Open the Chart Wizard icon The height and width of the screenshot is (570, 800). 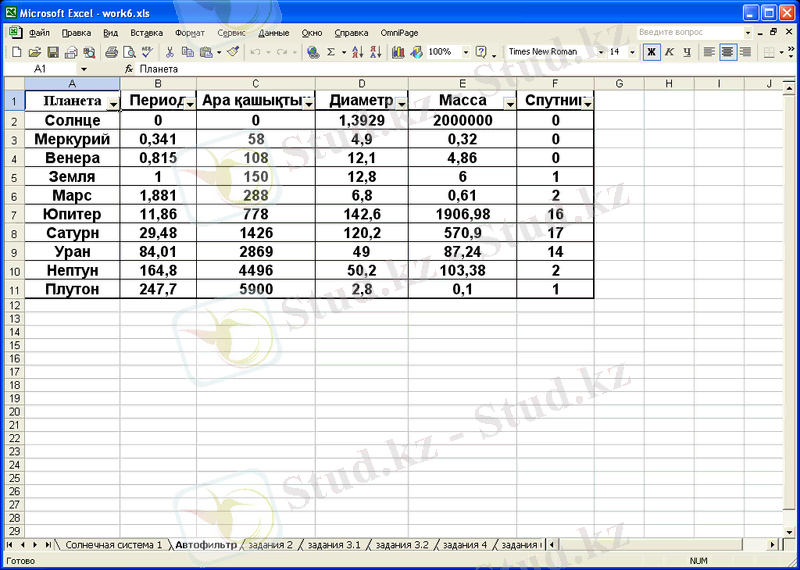tap(398, 51)
